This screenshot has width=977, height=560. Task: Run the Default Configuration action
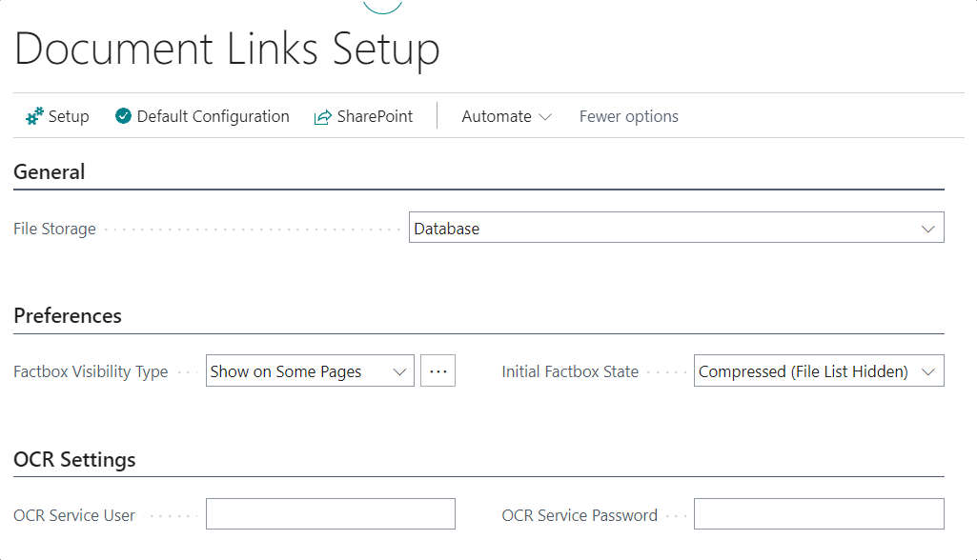tap(212, 115)
